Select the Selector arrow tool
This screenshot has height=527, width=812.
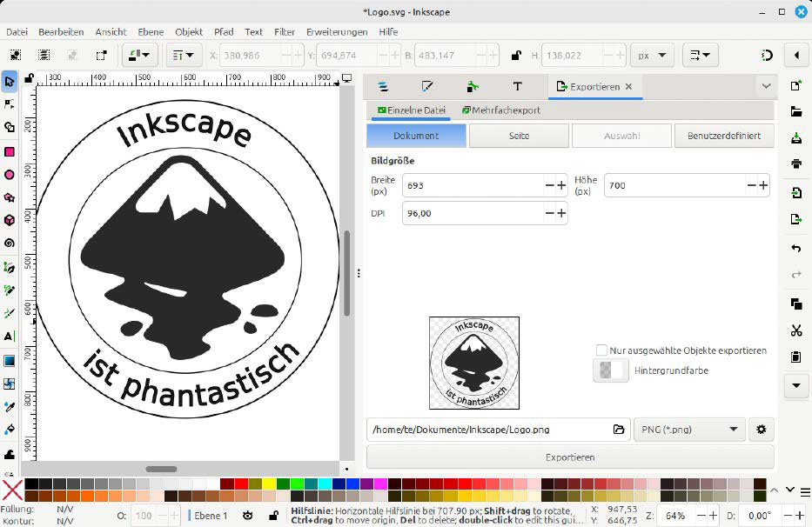pyautogui.click(x=10, y=81)
